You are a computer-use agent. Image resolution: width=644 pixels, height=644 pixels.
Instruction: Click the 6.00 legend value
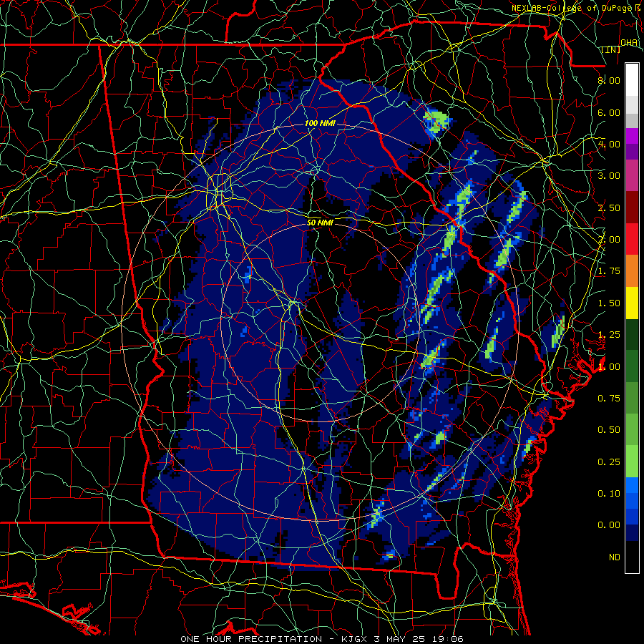609,112
